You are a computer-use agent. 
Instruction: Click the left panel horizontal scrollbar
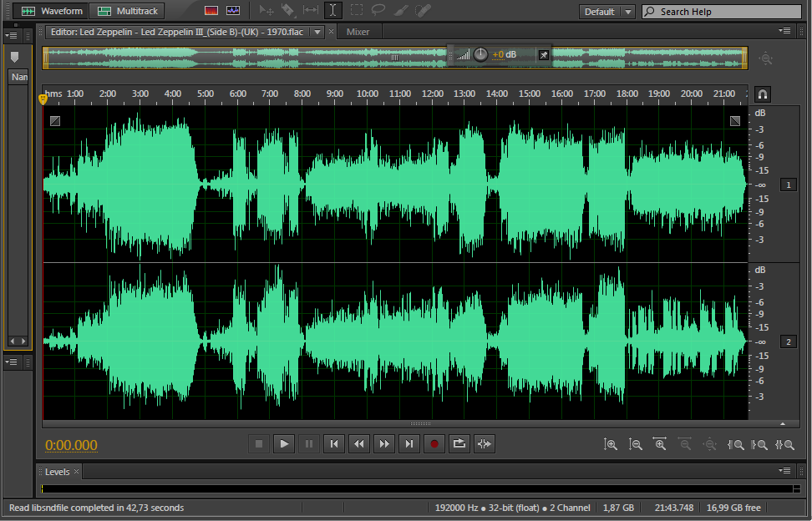18,341
